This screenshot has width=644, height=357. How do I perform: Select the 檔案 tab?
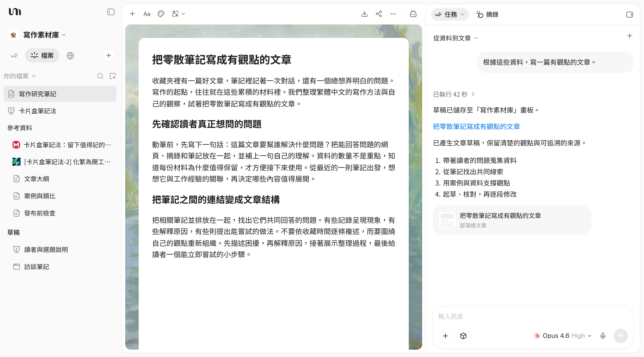pos(42,55)
